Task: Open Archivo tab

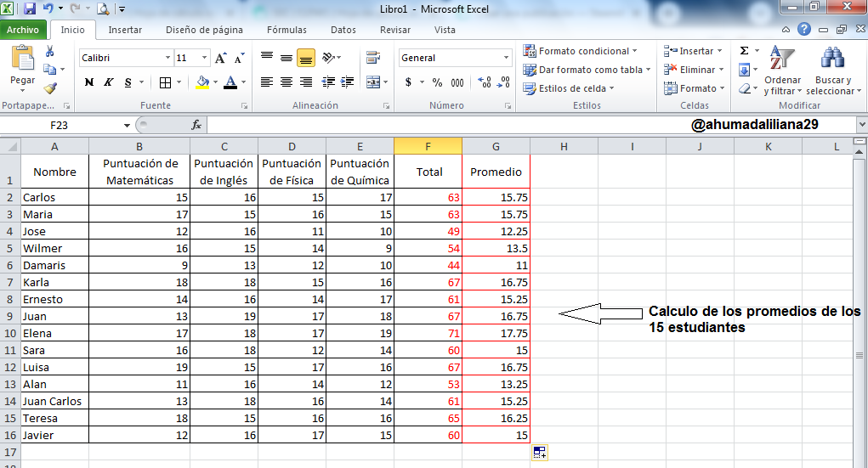Action: point(23,30)
